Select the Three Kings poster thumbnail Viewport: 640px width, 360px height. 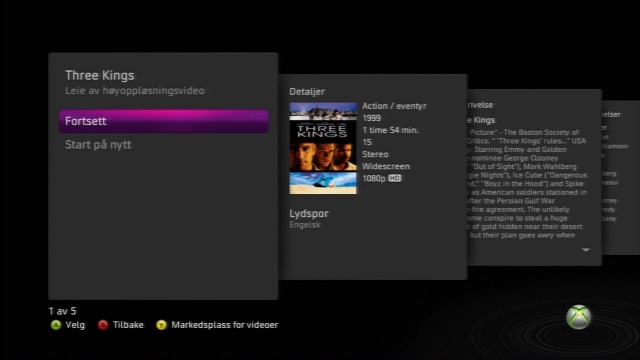coord(323,148)
